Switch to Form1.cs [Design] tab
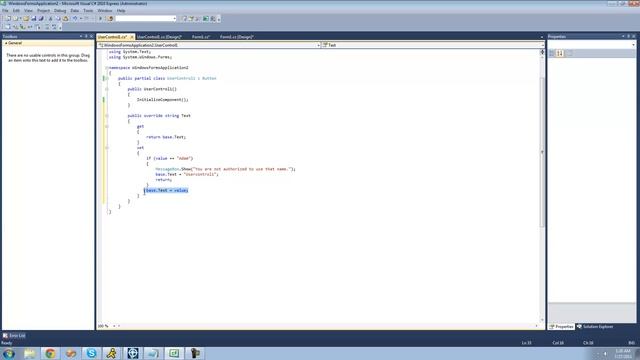The image size is (640, 360). (237, 37)
